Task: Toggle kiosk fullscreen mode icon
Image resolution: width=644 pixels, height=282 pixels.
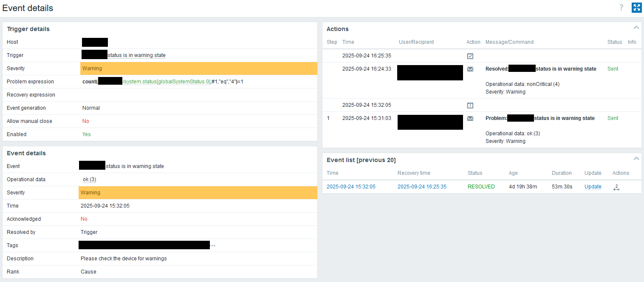Action: pos(636,8)
